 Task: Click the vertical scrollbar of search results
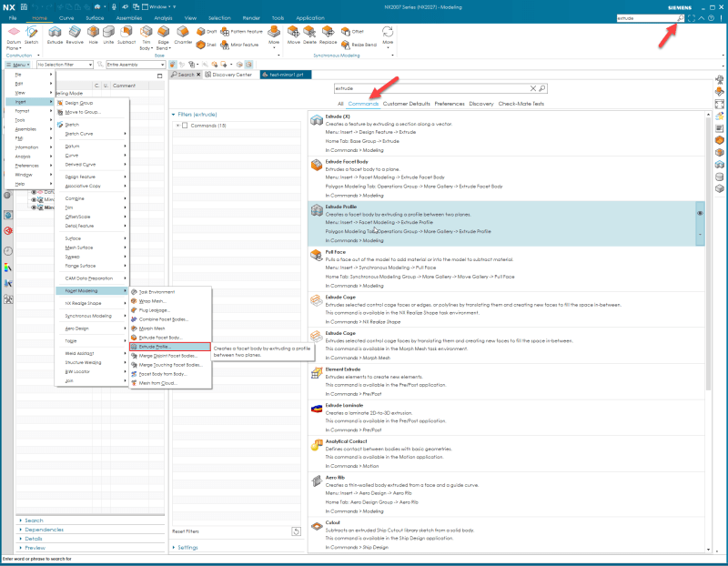709,253
